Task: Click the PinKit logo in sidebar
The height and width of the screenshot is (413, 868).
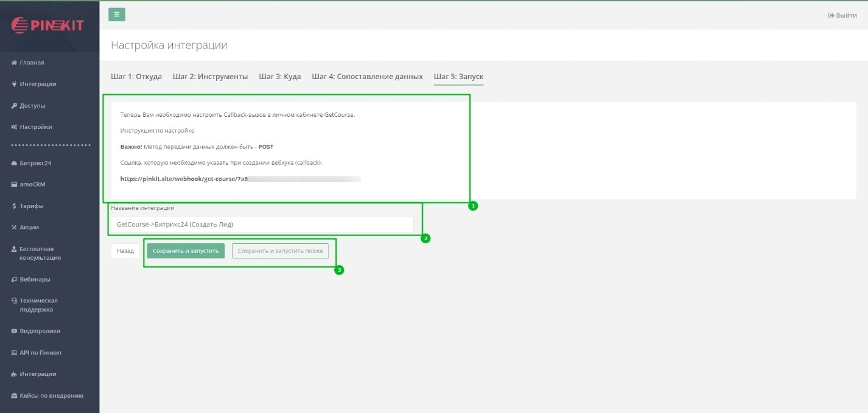Action: pyautogui.click(x=47, y=25)
